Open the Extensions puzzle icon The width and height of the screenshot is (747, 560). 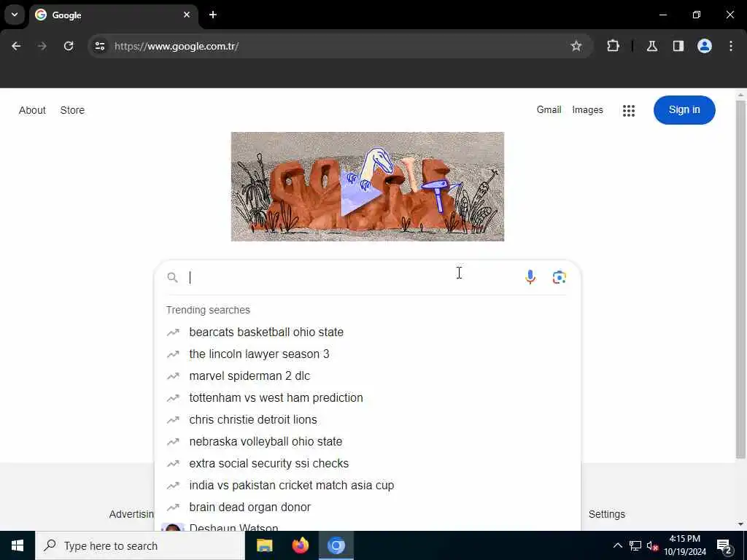tap(613, 46)
